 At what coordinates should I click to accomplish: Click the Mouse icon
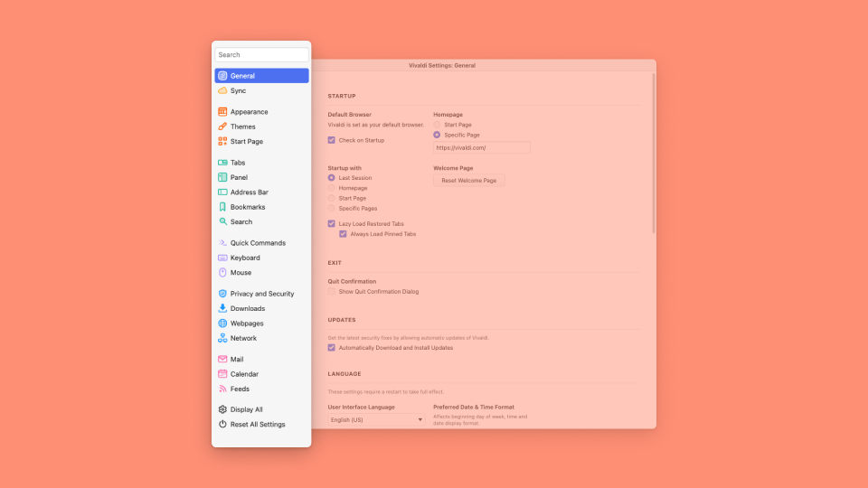pos(222,273)
